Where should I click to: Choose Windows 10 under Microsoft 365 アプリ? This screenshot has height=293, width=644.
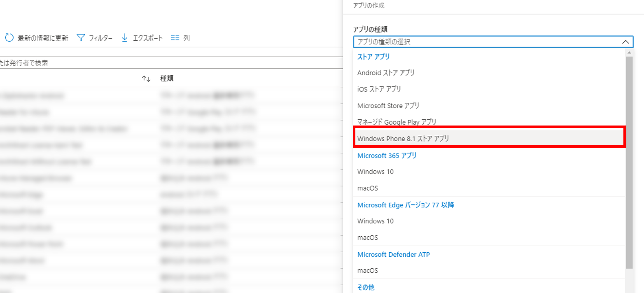375,172
